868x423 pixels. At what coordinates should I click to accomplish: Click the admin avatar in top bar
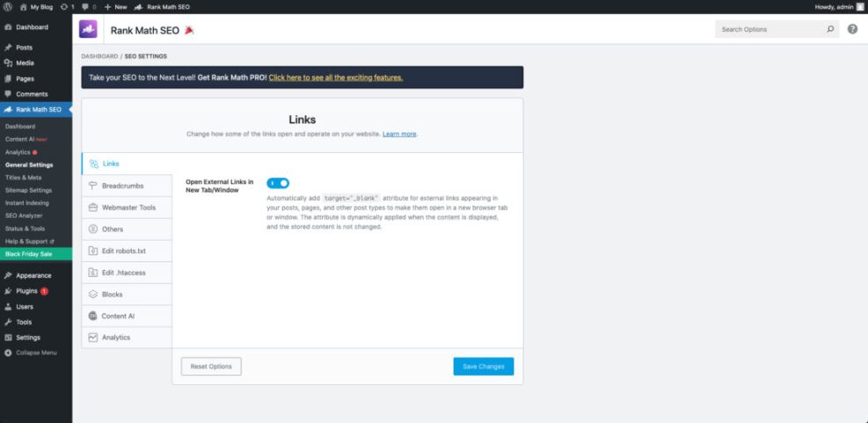pyautogui.click(x=859, y=7)
